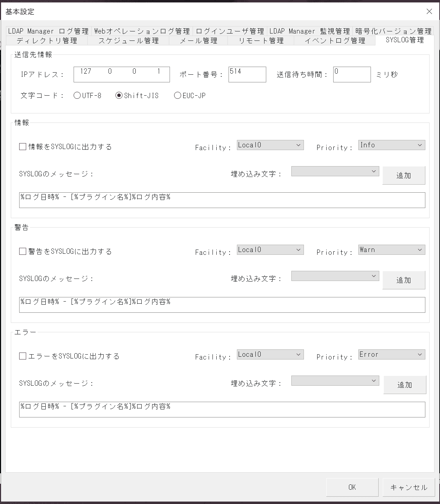Click the OK button
440x504 pixels.
(352, 487)
